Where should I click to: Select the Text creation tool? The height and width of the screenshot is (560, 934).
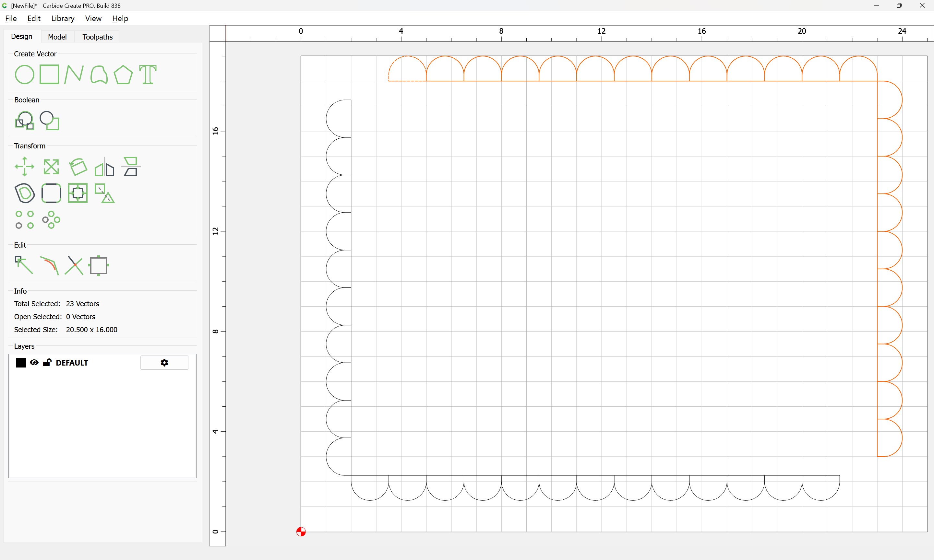pyautogui.click(x=148, y=74)
